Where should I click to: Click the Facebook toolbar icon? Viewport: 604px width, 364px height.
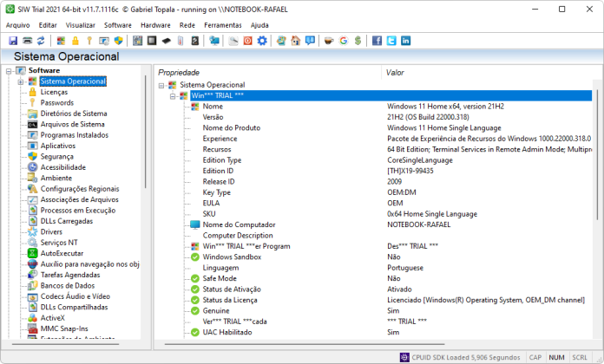click(377, 41)
